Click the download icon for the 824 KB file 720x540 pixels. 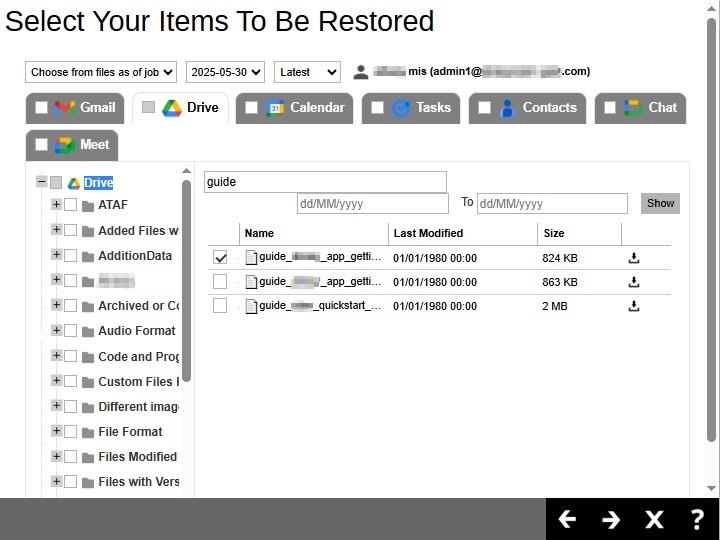633,257
